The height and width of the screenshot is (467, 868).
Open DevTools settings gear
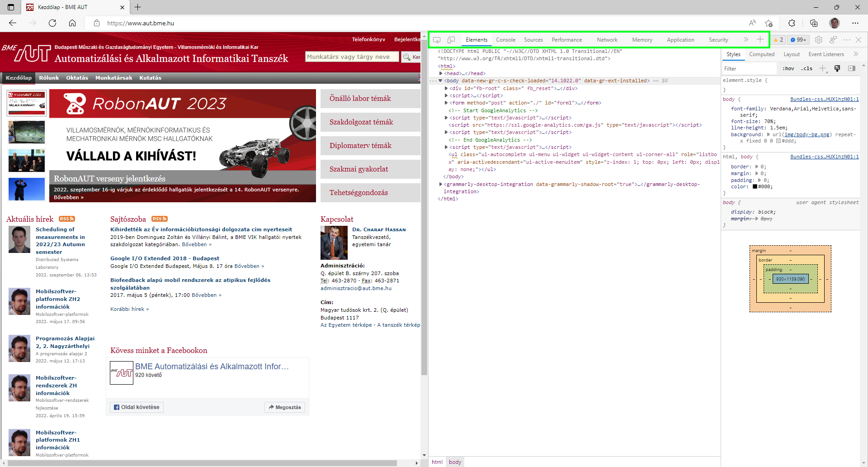[819, 40]
